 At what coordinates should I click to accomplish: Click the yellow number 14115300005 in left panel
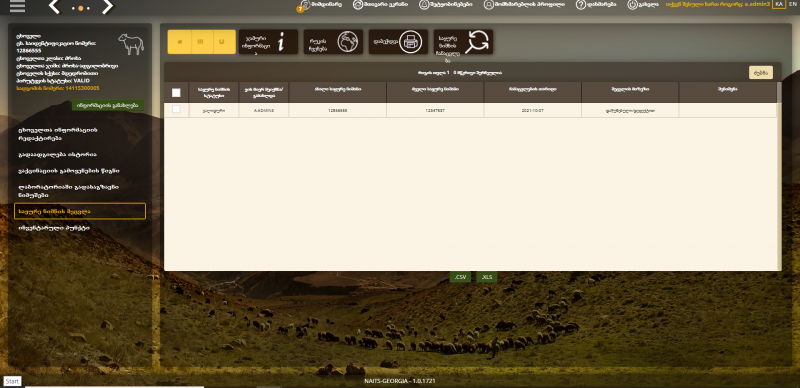pyautogui.click(x=58, y=88)
